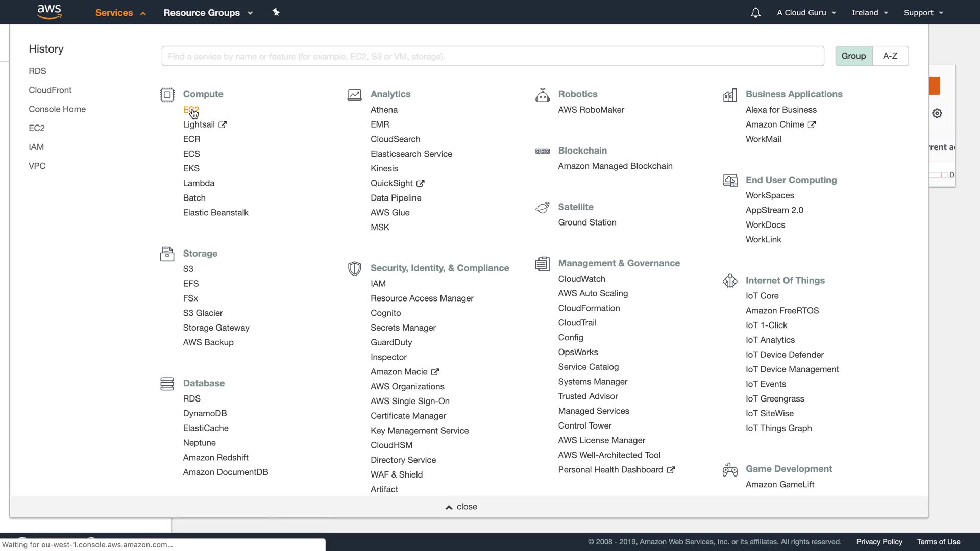Click the Compute category chip icon
The height and width of the screenshot is (551, 980).
[x=167, y=95]
